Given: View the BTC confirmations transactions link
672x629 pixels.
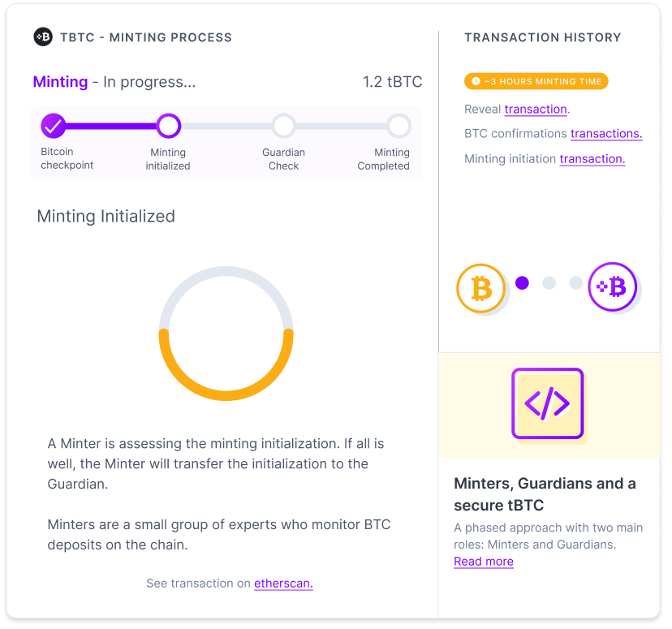Looking at the screenshot, I should point(609,133).
